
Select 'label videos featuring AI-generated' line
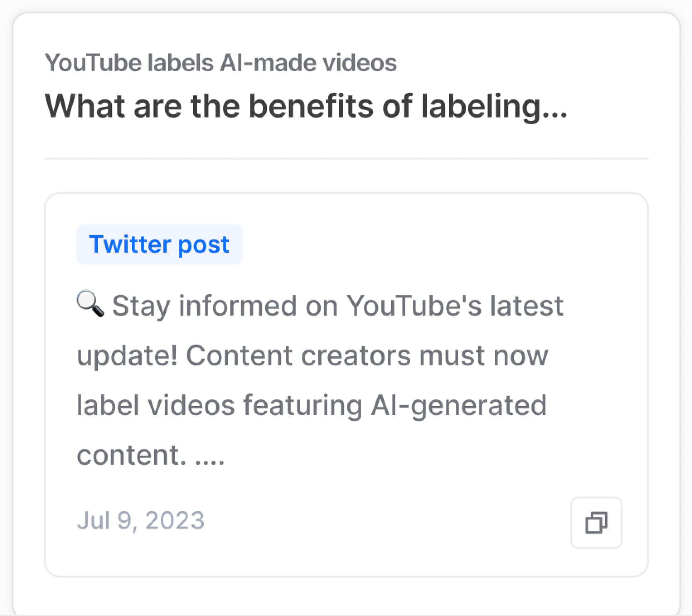[312, 405]
